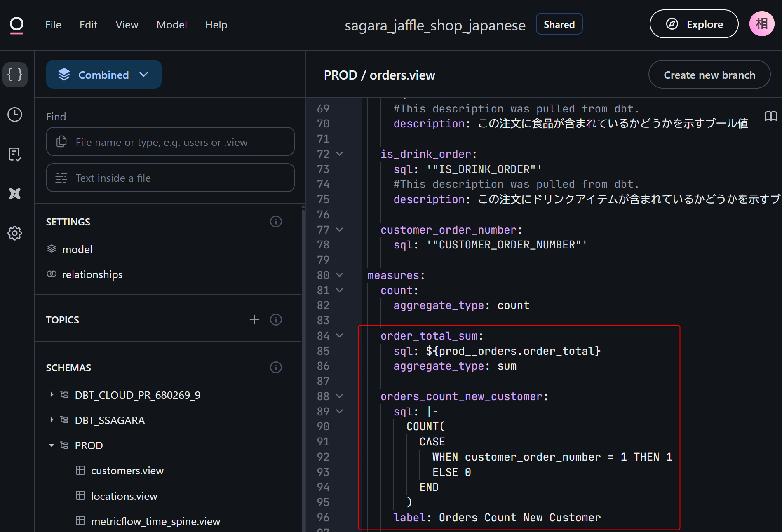
Task: Click the plus icon to add topic
Action: [254, 320]
